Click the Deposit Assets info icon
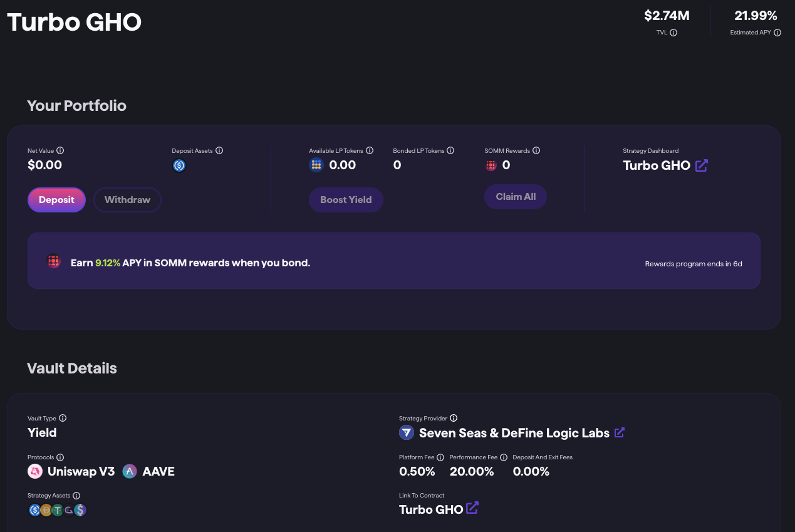The image size is (795, 532). click(x=219, y=150)
